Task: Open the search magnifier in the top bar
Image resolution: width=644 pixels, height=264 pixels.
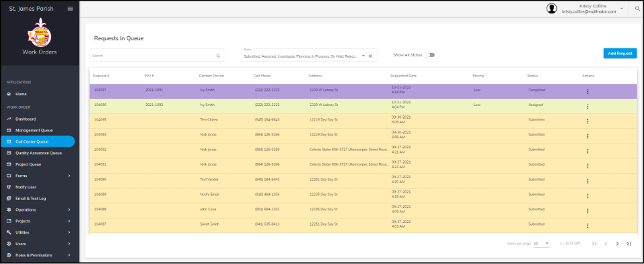Action: point(637,9)
